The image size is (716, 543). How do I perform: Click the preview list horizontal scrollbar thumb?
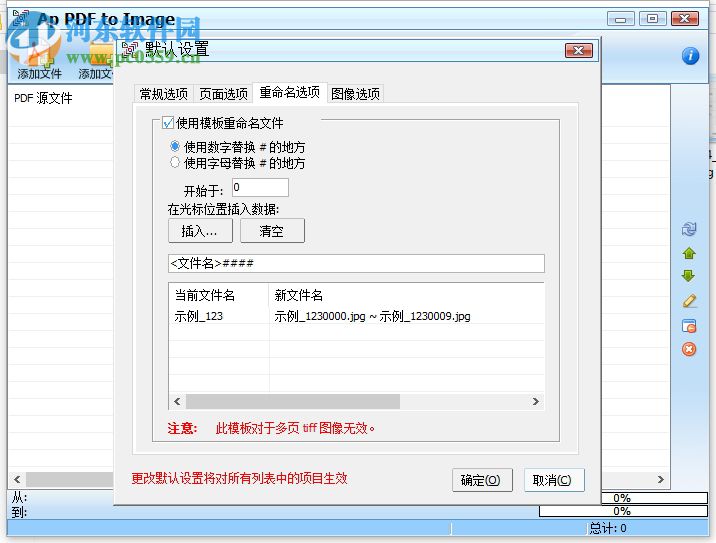(293, 401)
